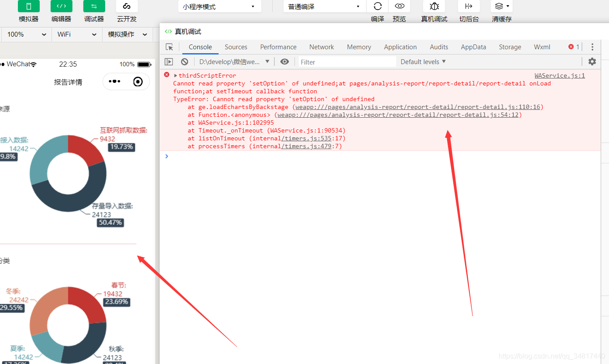The image size is (609, 364).
Task: Click the red error count badge
Action: pos(574,47)
